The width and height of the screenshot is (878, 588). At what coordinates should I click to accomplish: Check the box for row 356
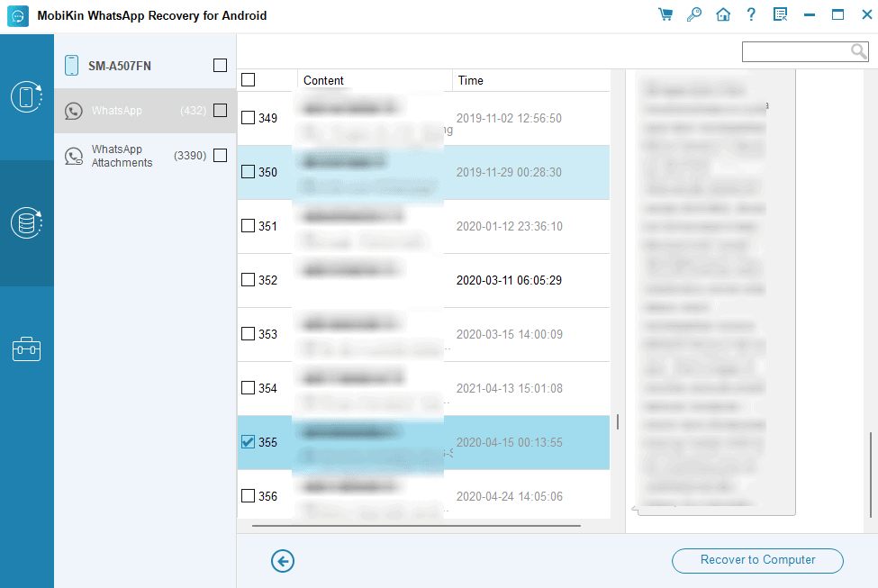[248, 495]
